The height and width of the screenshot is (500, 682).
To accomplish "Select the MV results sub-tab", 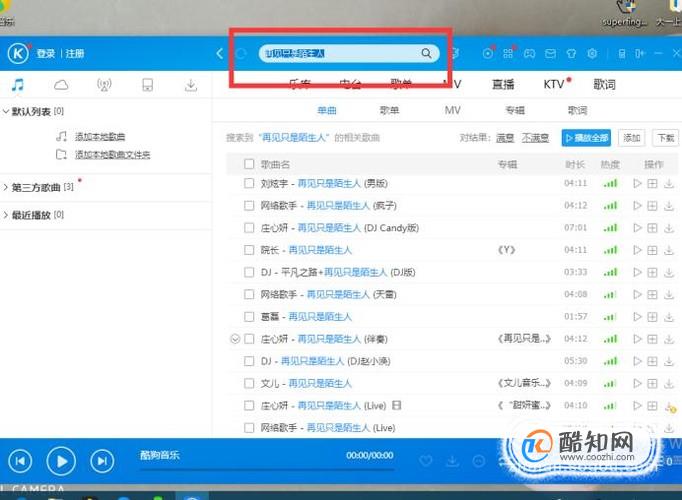I will (452, 110).
